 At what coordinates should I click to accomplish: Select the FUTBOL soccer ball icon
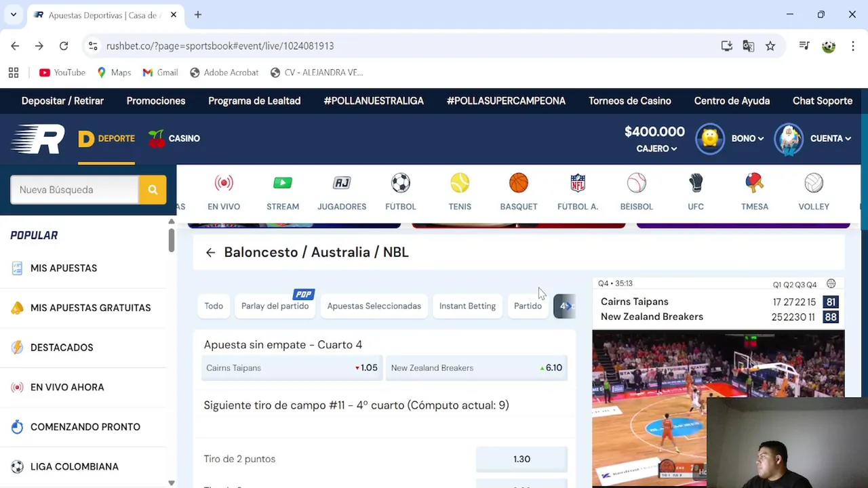pyautogui.click(x=401, y=183)
